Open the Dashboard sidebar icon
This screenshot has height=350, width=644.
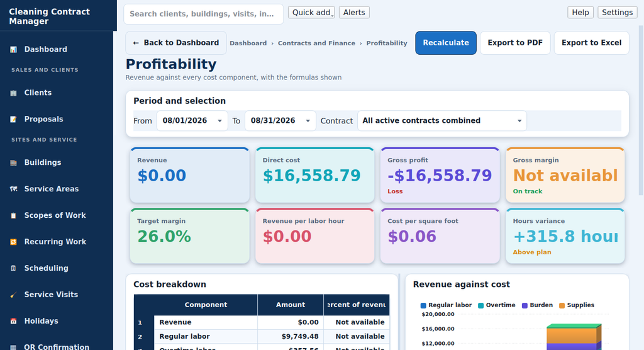(14, 49)
